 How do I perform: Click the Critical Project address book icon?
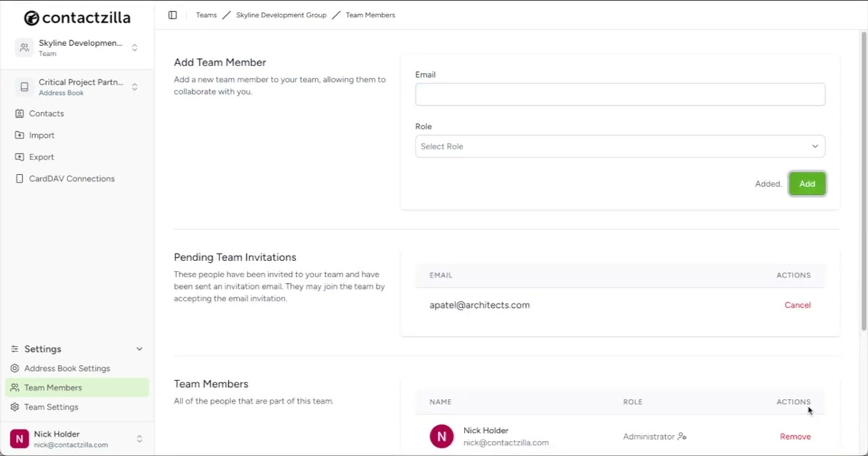24,87
